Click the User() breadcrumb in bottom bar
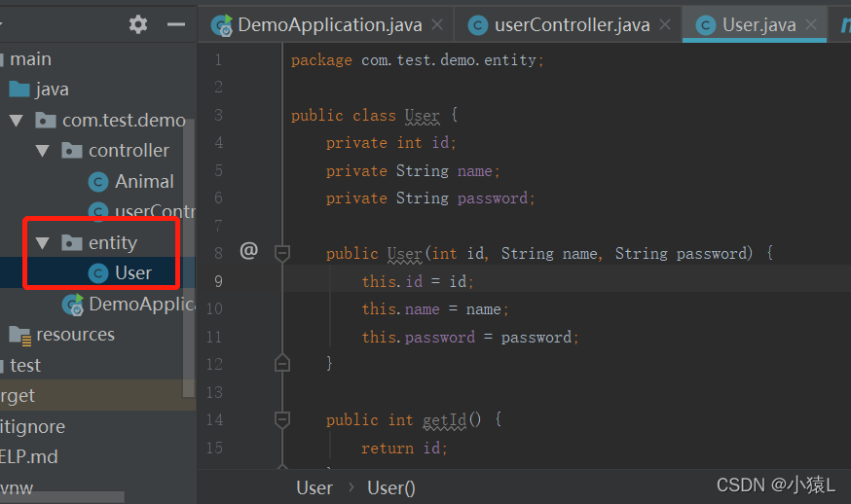The height and width of the screenshot is (504, 851). [x=391, y=487]
